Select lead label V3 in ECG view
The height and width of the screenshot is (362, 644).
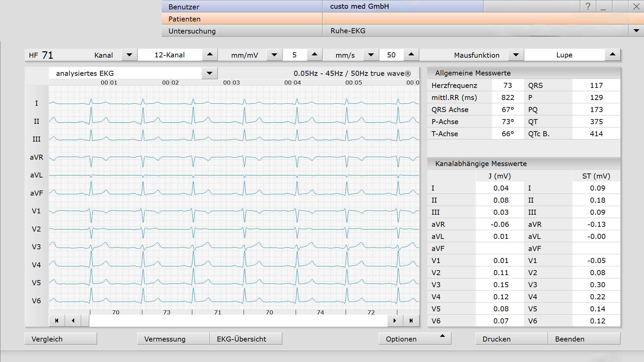[36, 247]
